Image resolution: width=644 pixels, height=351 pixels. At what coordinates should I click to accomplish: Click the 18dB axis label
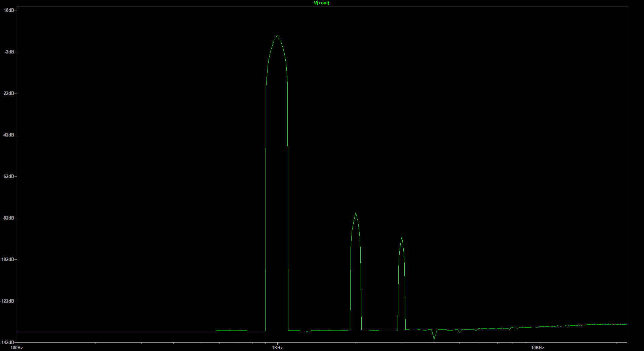click(9, 10)
